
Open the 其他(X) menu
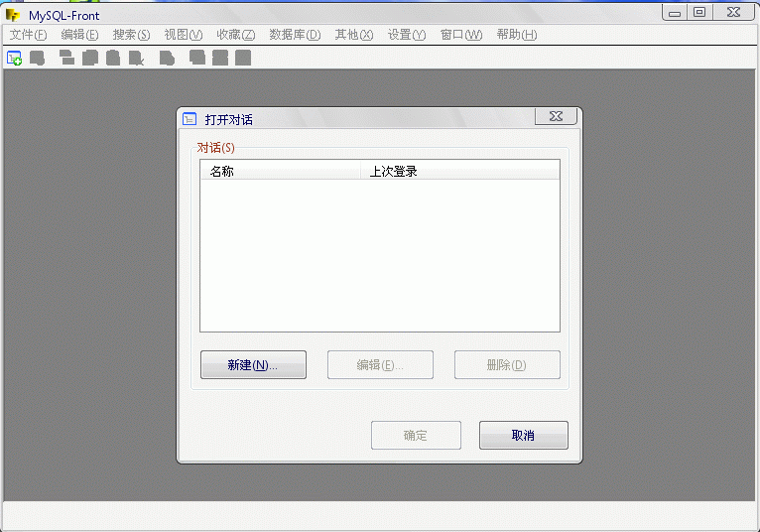pos(354,35)
